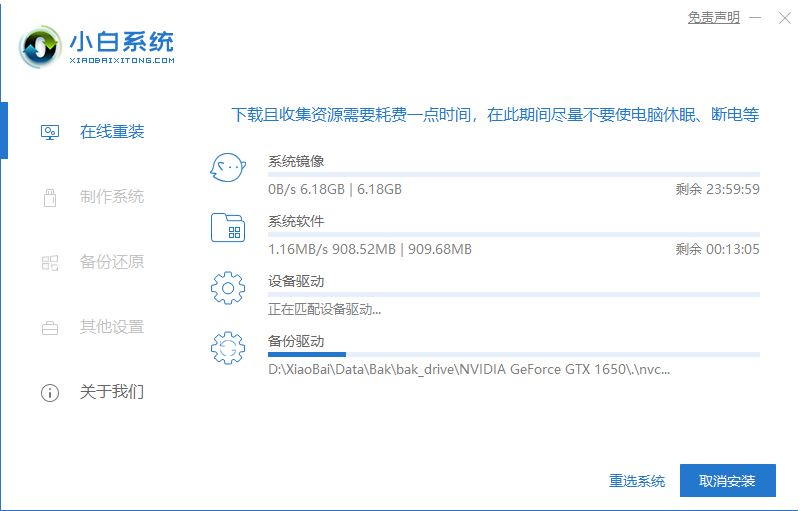800x511 pixels.
Task: Open the 免责声明 disclaimer link
Action: tap(713, 18)
